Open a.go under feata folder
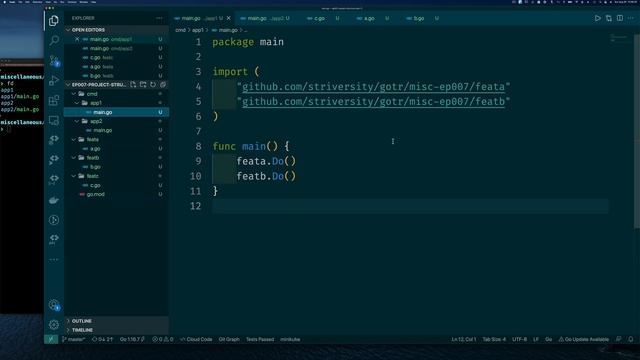Screen dimensions: 640x360 tap(95, 149)
